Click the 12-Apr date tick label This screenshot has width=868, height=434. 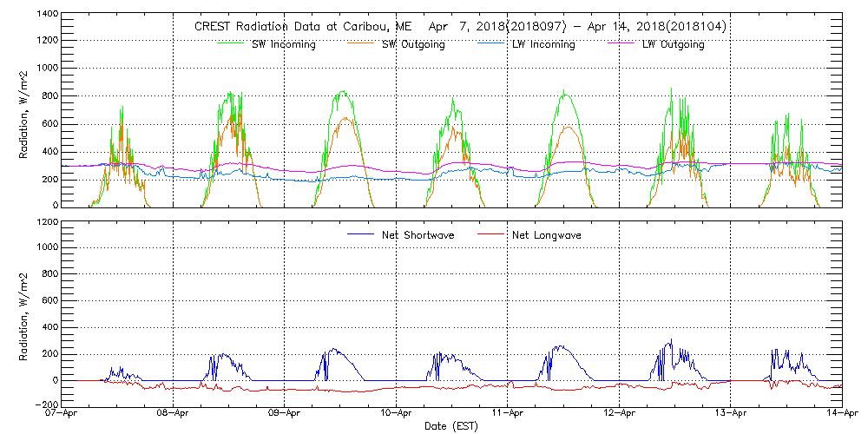619,415
